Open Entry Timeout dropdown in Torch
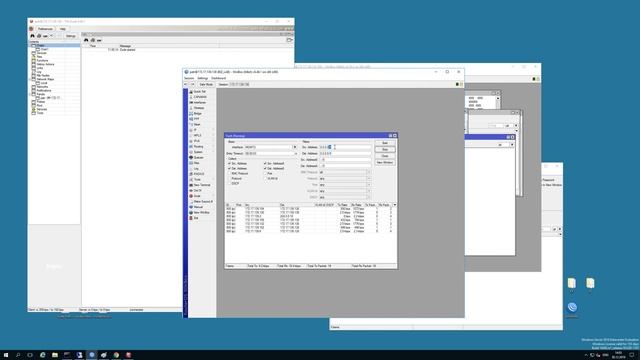The width and height of the screenshot is (640, 360). click(x=295, y=153)
